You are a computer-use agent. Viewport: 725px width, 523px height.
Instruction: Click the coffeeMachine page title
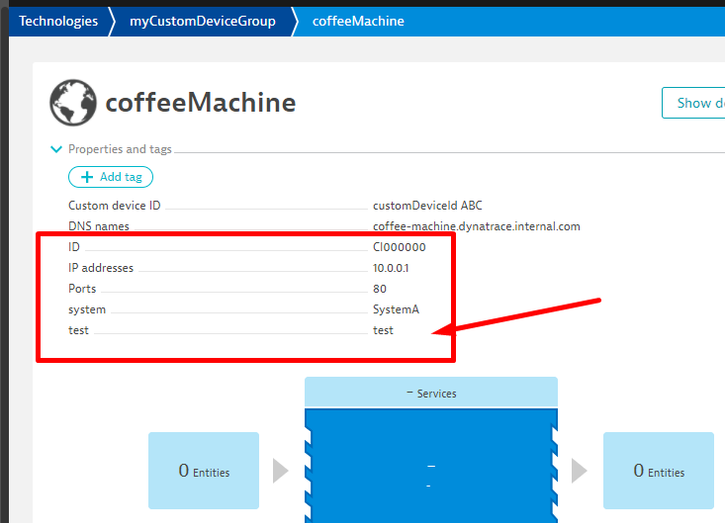coord(201,102)
